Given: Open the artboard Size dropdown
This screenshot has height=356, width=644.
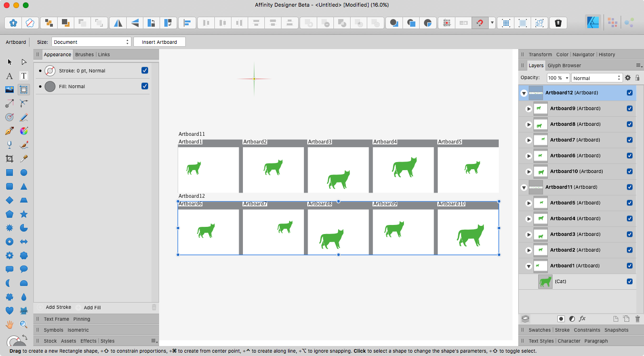Looking at the screenshot, I should (x=91, y=42).
